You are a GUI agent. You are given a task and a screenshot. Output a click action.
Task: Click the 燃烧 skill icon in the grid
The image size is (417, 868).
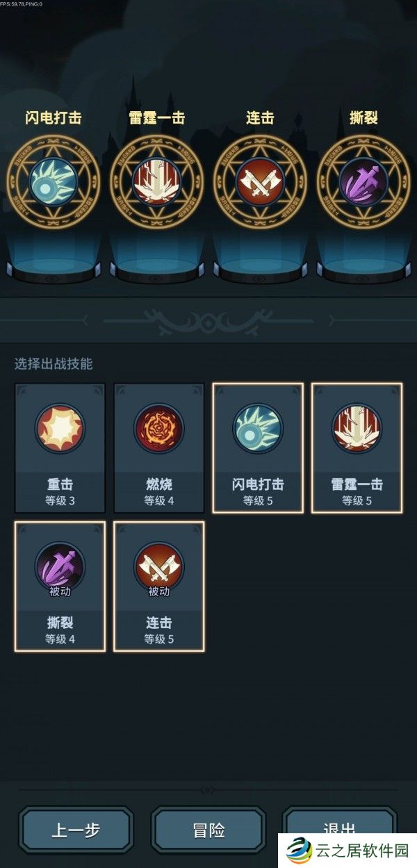click(158, 429)
